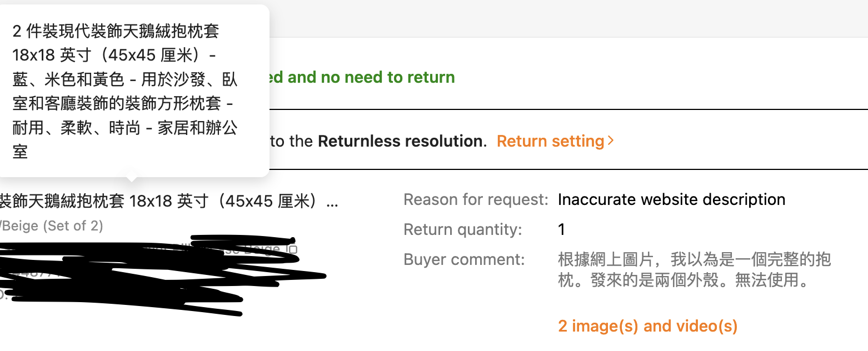Click the Buyer comment label
This screenshot has width=868, height=351.
pyautogui.click(x=464, y=259)
